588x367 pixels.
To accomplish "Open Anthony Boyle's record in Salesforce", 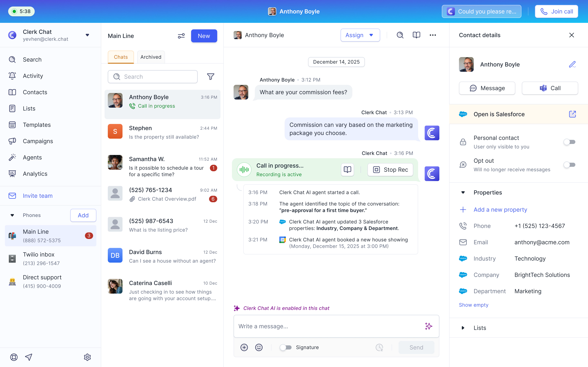I will tap(572, 114).
